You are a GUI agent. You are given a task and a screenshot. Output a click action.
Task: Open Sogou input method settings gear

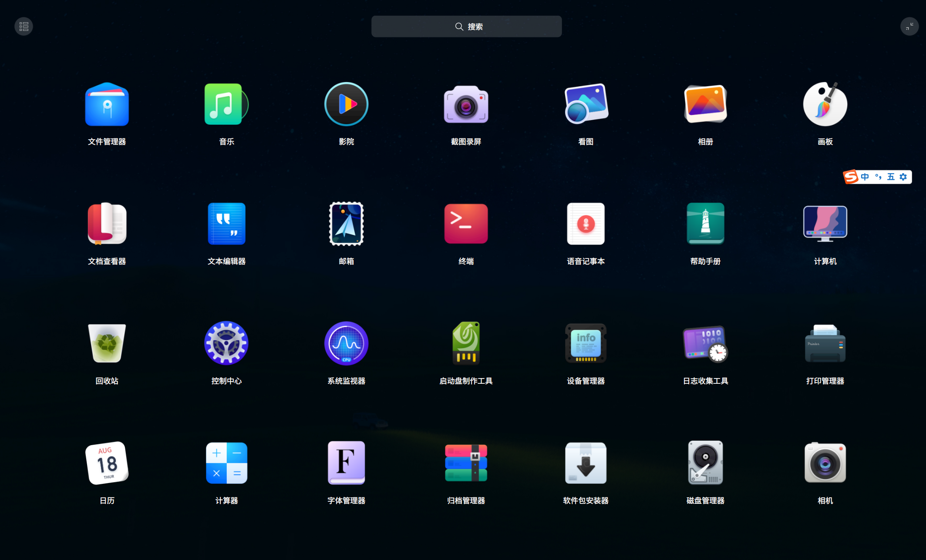pos(903,177)
